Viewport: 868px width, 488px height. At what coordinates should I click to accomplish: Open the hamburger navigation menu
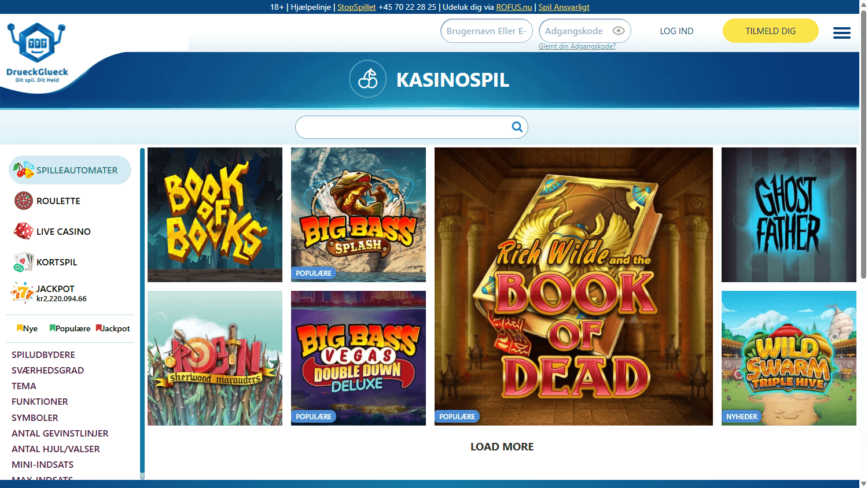point(842,33)
